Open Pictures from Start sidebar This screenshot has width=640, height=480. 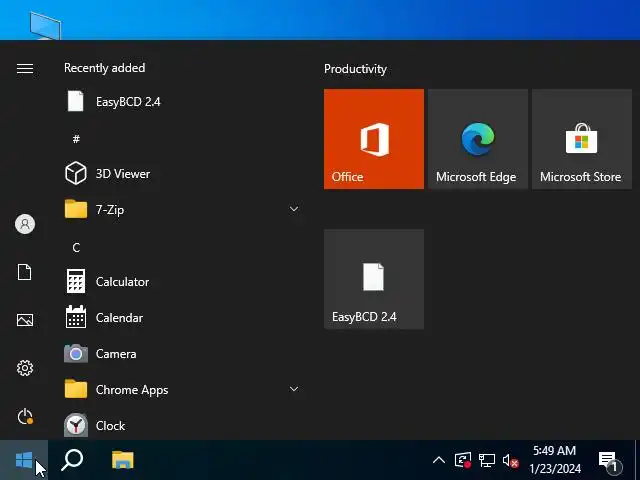(x=25, y=320)
